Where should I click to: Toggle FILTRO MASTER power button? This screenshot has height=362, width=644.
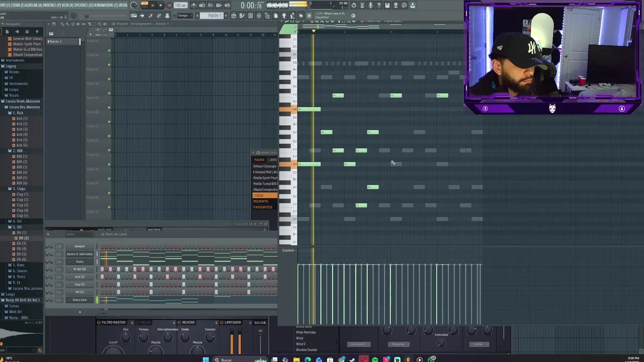99,322
